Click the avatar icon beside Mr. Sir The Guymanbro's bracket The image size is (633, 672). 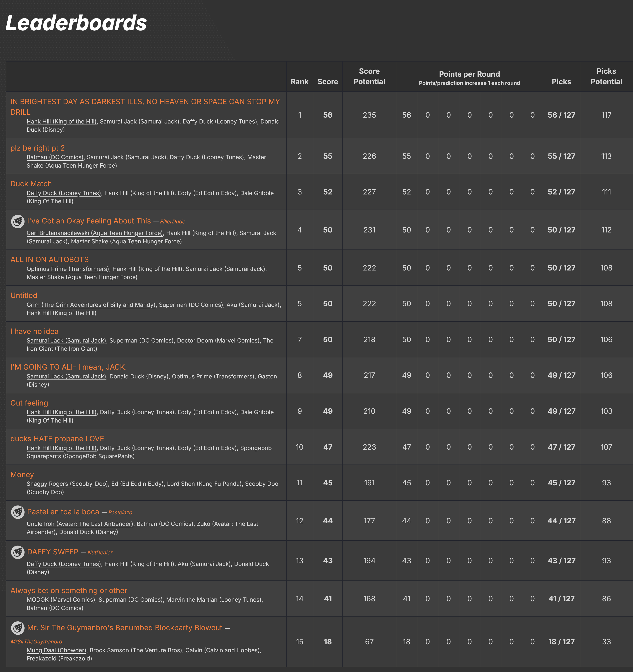click(x=18, y=628)
